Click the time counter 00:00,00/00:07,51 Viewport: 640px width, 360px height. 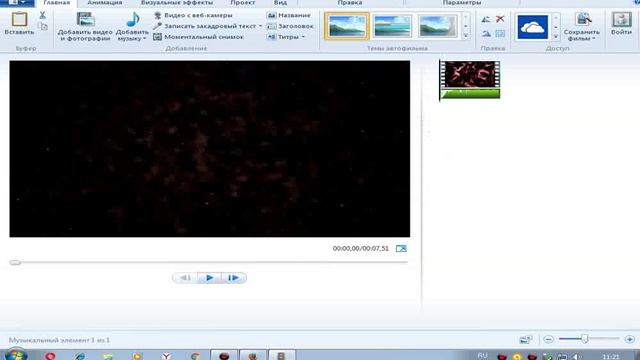point(360,249)
